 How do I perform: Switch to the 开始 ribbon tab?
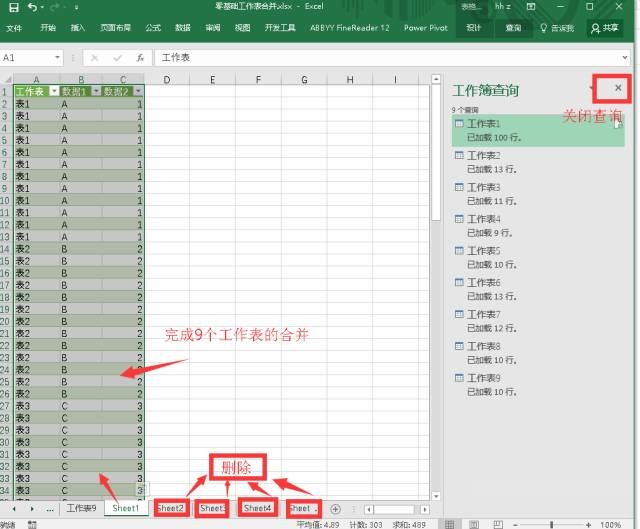tap(48, 28)
